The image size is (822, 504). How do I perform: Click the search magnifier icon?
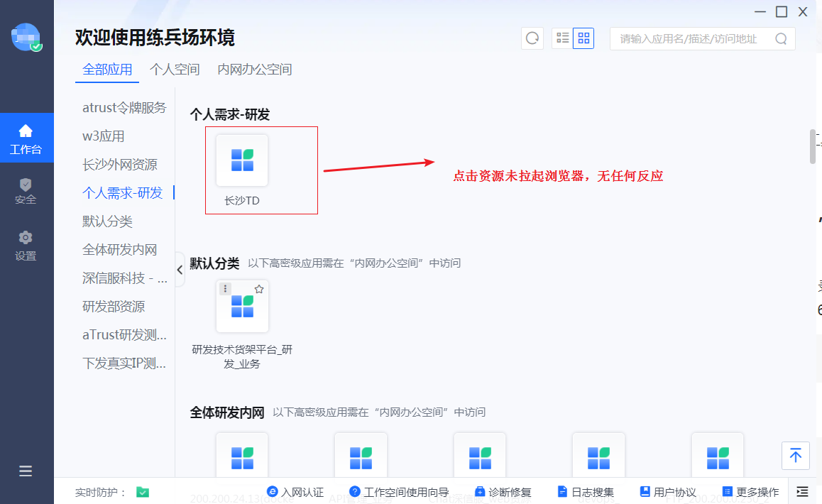pos(781,39)
